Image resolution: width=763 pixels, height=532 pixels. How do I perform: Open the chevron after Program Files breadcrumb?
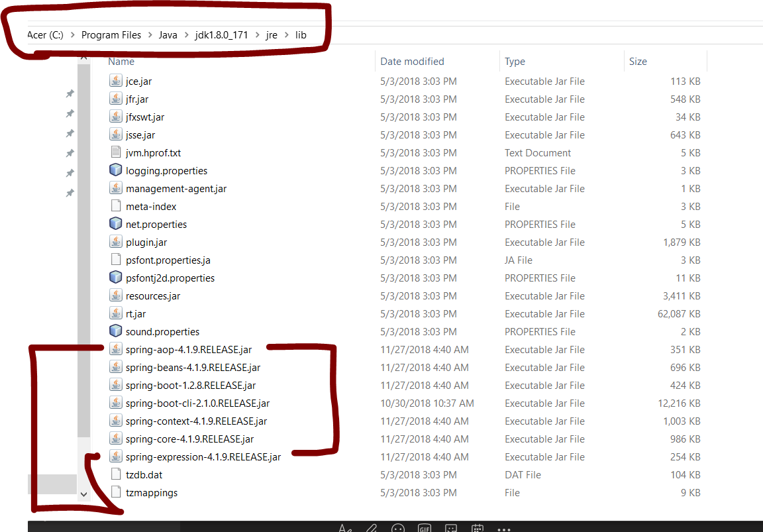point(150,35)
